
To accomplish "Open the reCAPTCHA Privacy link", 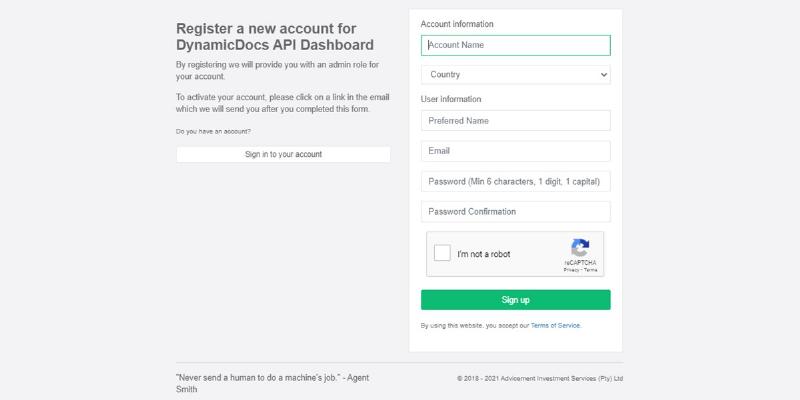I will (x=571, y=270).
